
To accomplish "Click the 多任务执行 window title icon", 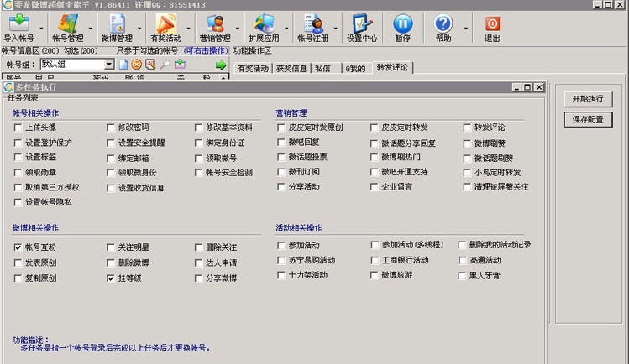I will [8, 87].
